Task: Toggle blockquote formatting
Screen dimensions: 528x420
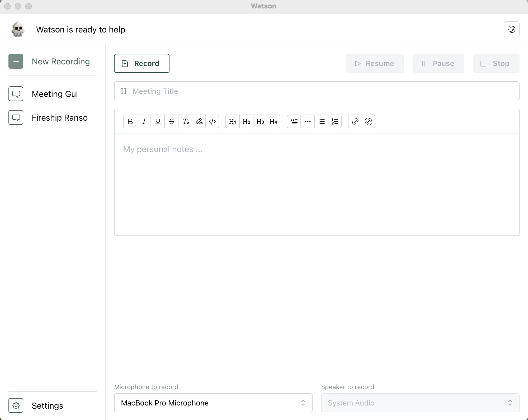Action: tap(294, 122)
